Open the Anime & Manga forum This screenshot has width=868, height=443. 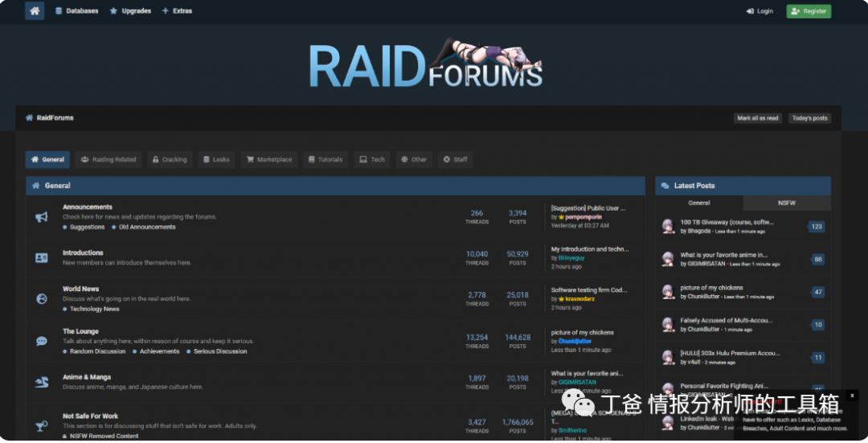(87, 377)
